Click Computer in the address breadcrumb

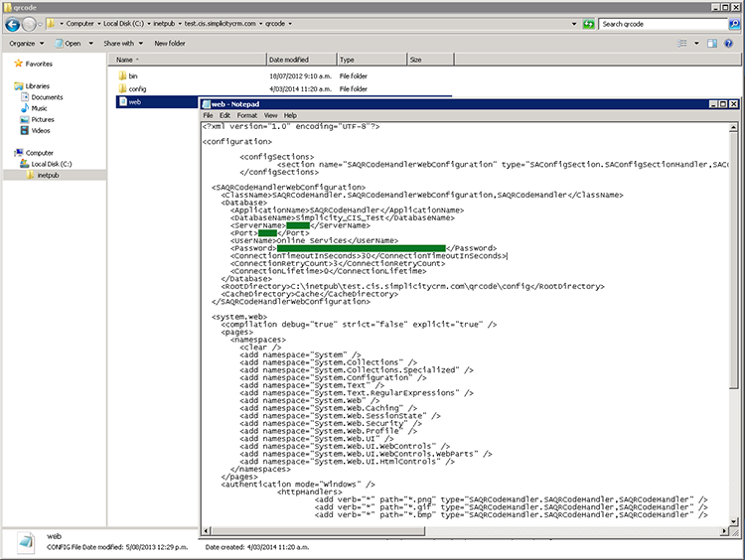pyautogui.click(x=79, y=23)
